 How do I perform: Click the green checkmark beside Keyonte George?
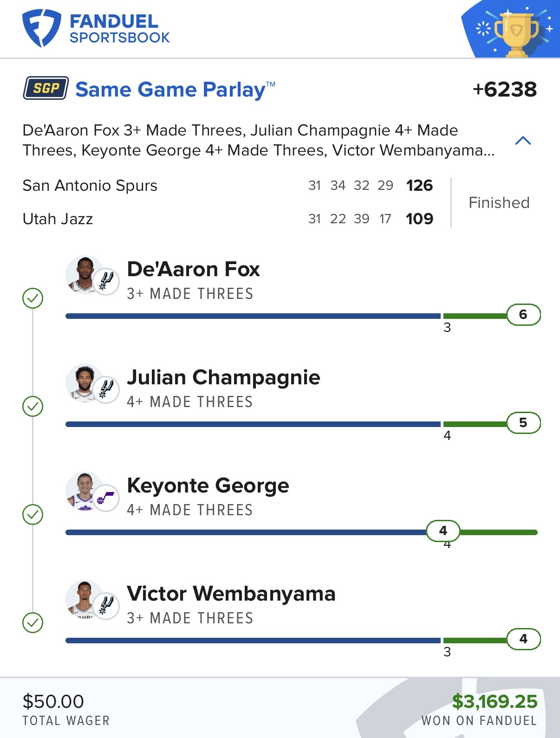pos(33,515)
